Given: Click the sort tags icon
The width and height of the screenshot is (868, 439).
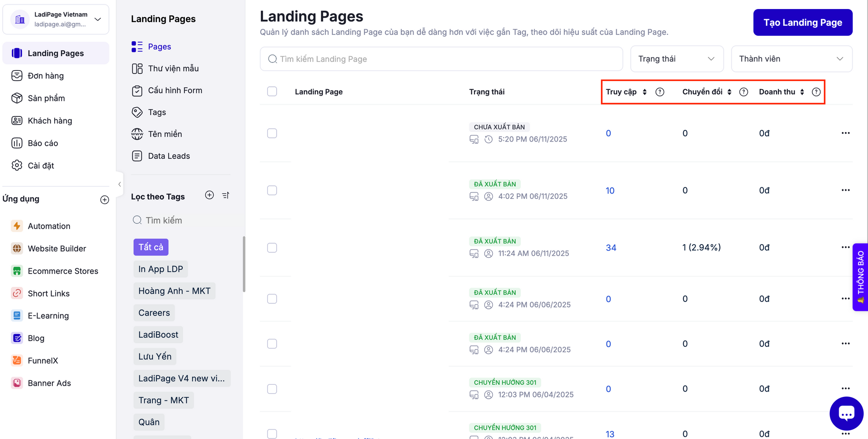Looking at the screenshot, I should click(x=226, y=195).
